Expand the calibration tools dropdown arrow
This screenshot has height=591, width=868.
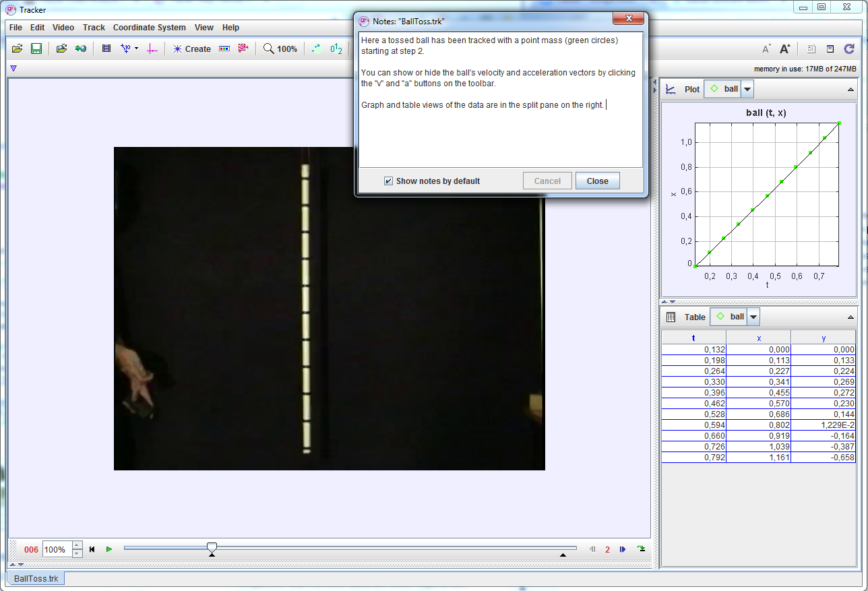coord(136,49)
